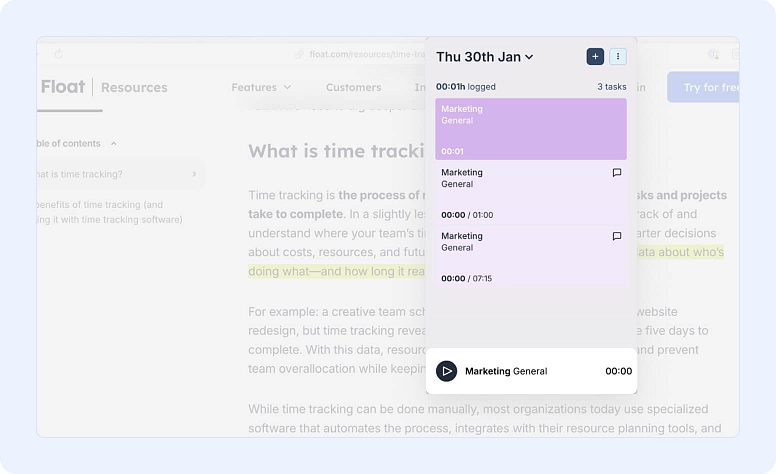The image size is (776, 474).
Task: Click the Float logo in page header
Action: pyautogui.click(x=63, y=87)
